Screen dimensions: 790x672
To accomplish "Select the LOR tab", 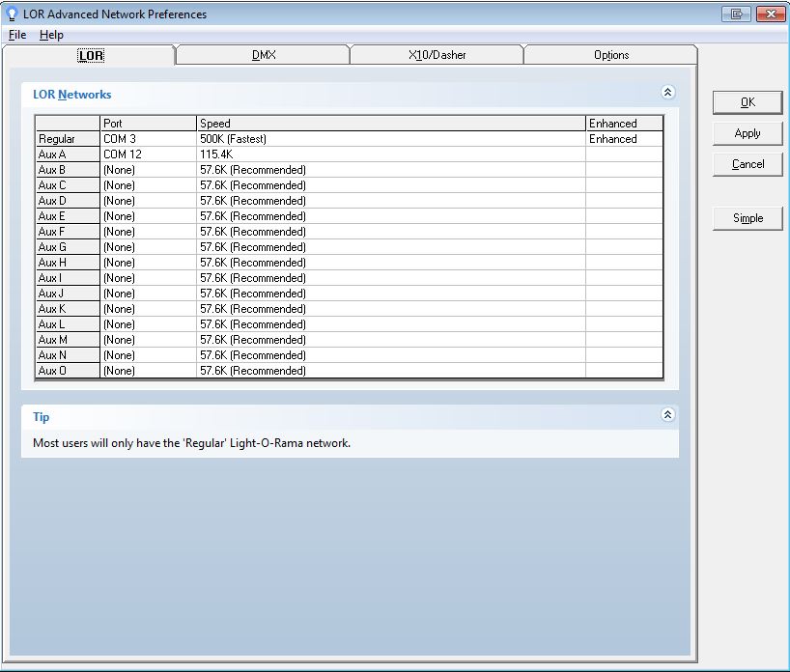I will [x=90, y=55].
